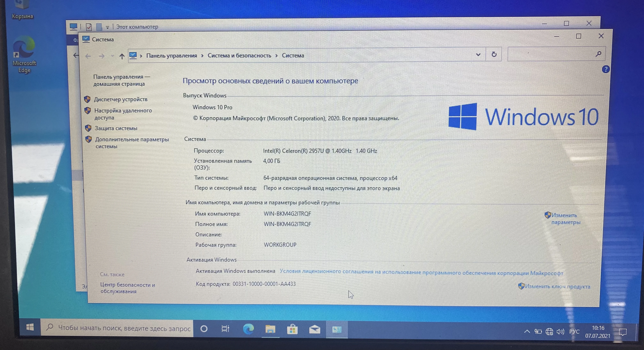Open Microsoft Edge from the taskbar
This screenshot has height=350, width=644.
pos(248,329)
